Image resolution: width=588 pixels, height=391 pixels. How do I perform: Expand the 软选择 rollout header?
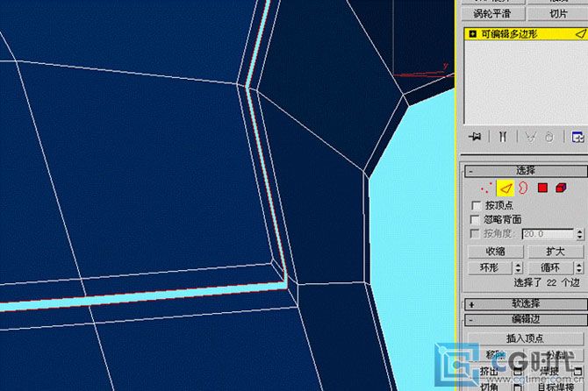tap(526, 303)
